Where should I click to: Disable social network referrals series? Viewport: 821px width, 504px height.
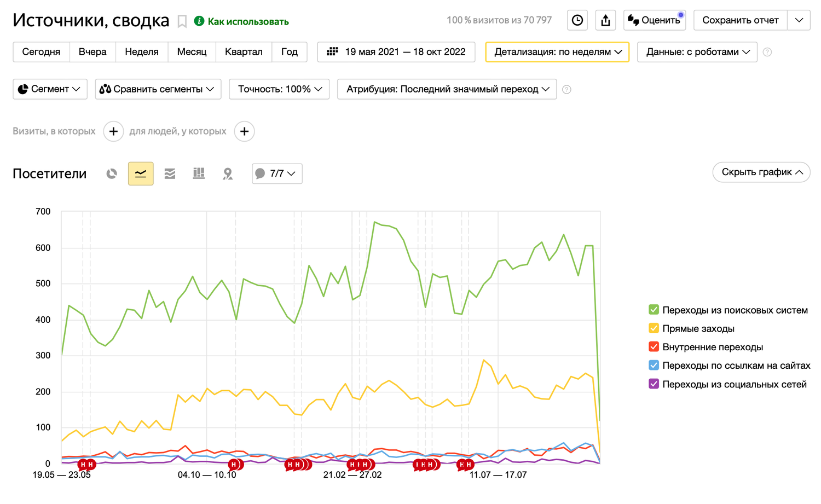click(x=654, y=384)
